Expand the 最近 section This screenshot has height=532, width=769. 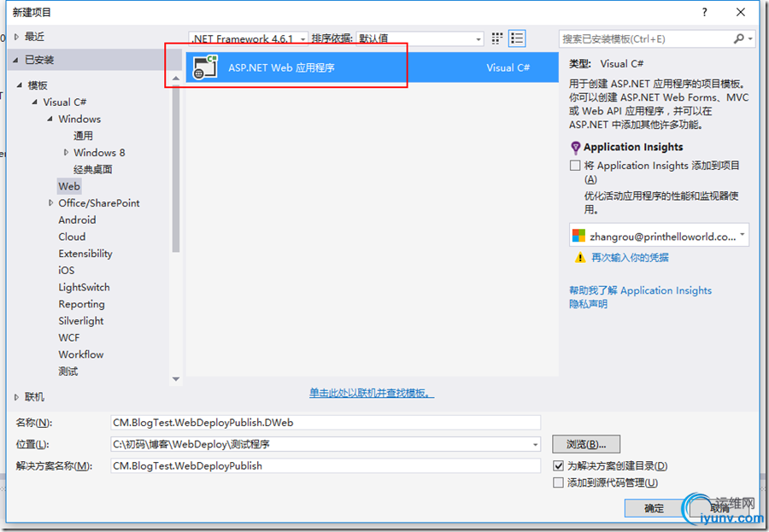point(17,37)
